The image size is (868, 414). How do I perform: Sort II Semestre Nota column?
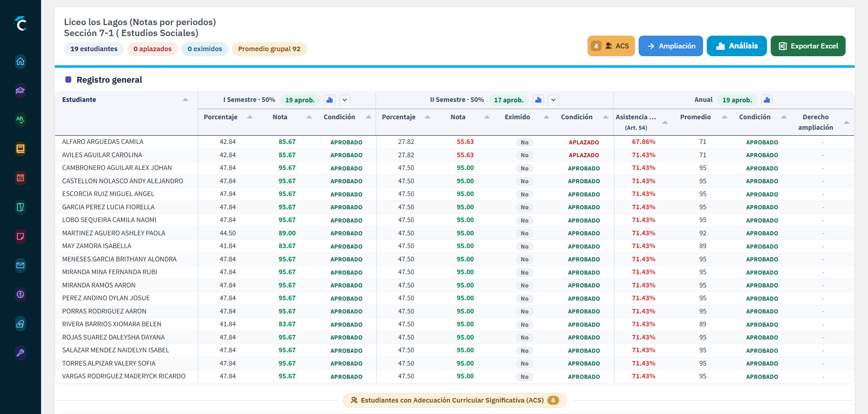point(487,117)
